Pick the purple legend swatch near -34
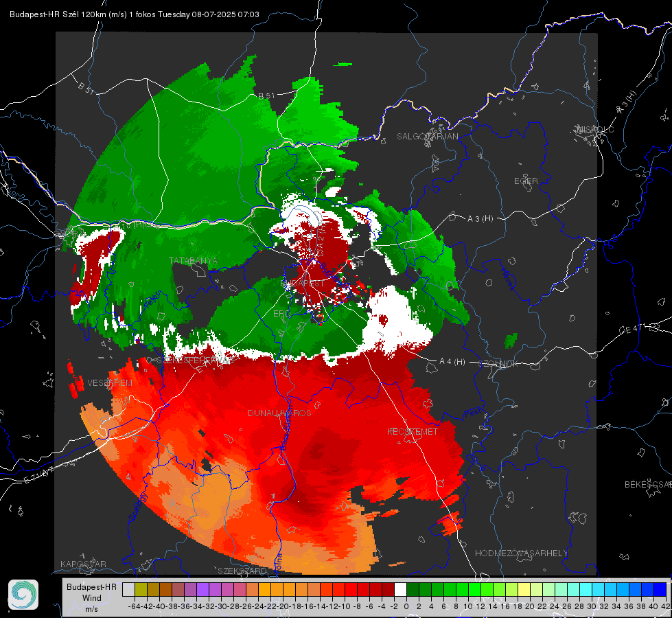This screenshot has width=672, height=618. point(202,590)
